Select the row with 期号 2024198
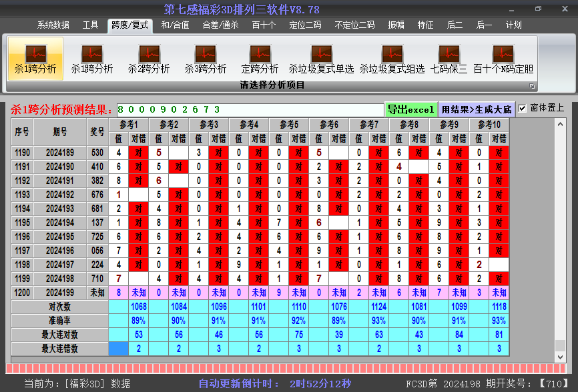 click(260, 279)
